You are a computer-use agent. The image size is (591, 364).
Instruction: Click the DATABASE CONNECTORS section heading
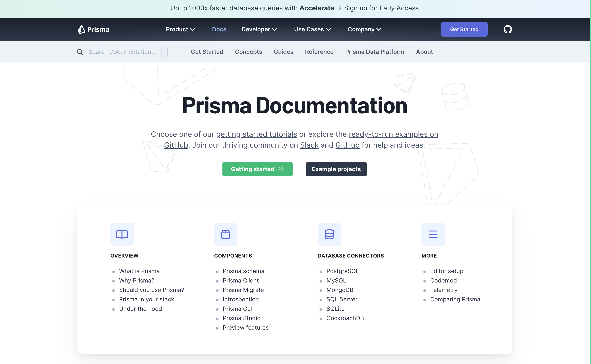351,256
